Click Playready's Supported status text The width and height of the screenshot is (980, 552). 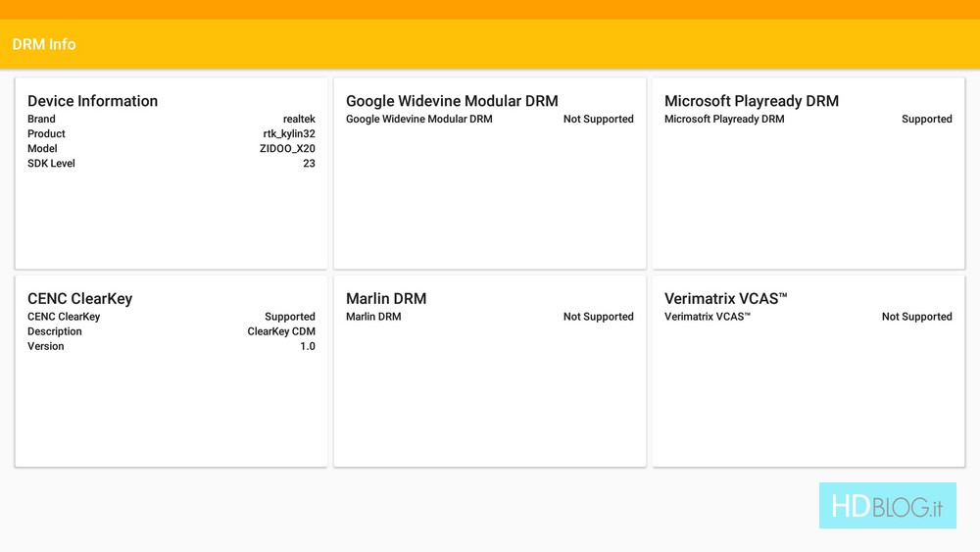click(x=926, y=120)
